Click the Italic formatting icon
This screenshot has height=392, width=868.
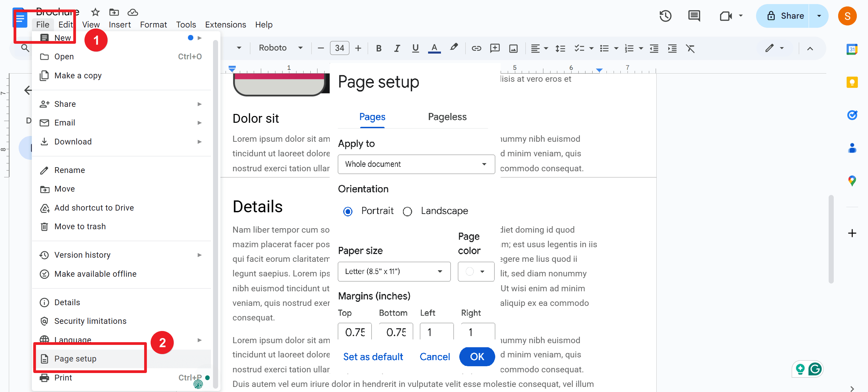[397, 49]
